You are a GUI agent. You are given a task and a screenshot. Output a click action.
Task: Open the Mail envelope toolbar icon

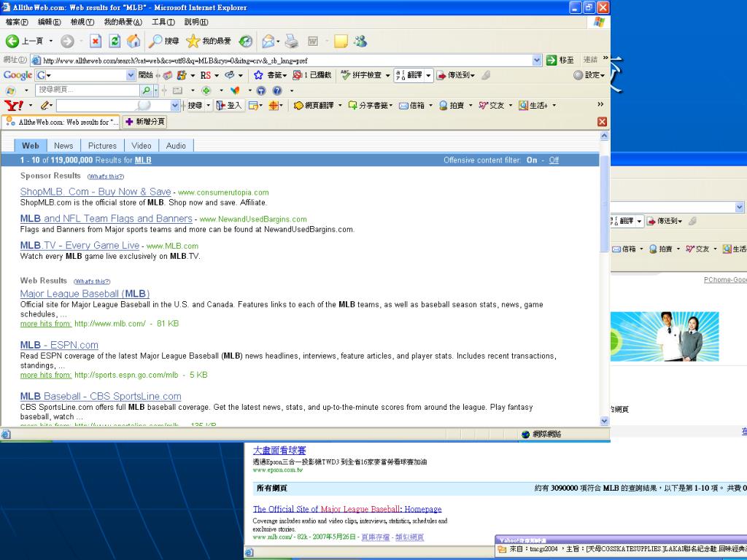point(268,42)
